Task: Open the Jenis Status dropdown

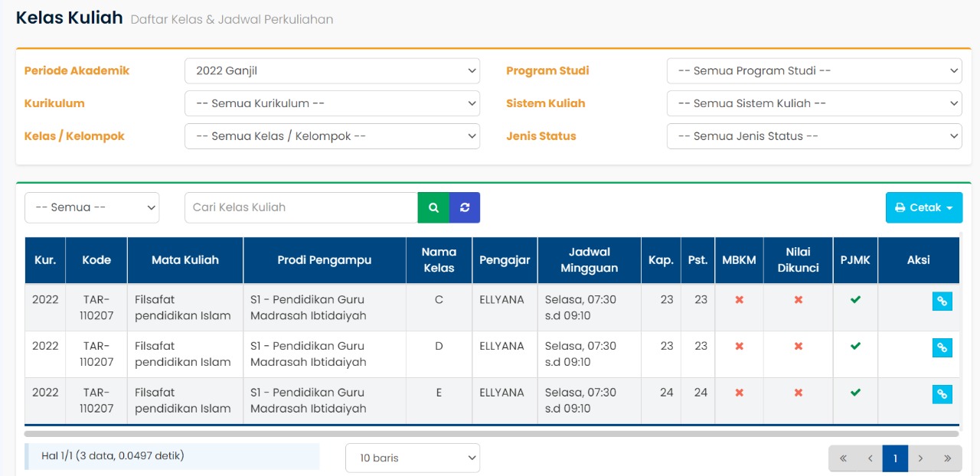Action: pyautogui.click(x=814, y=136)
